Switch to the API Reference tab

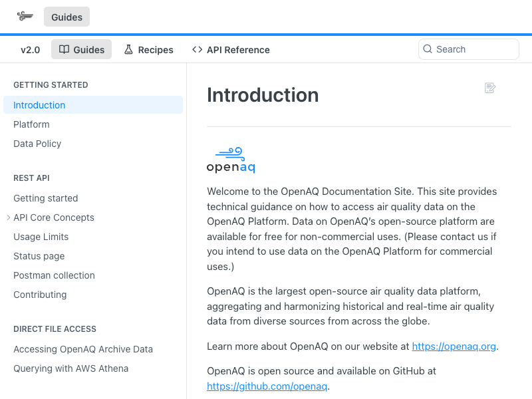pos(231,49)
